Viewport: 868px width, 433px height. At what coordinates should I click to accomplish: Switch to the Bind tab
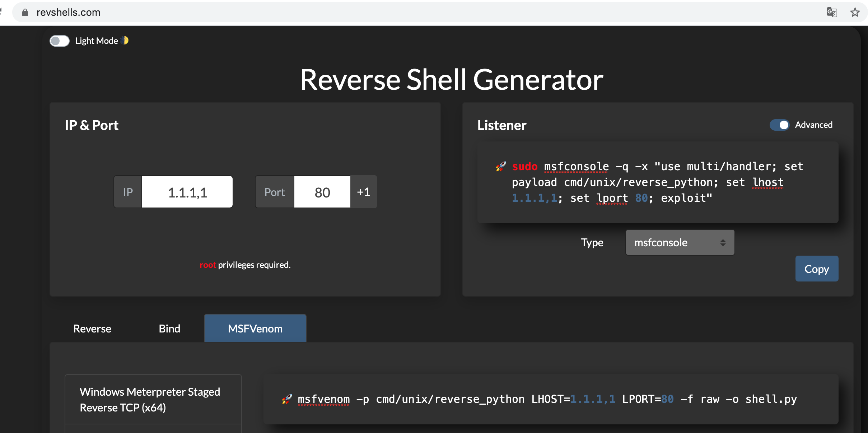click(x=169, y=329)
